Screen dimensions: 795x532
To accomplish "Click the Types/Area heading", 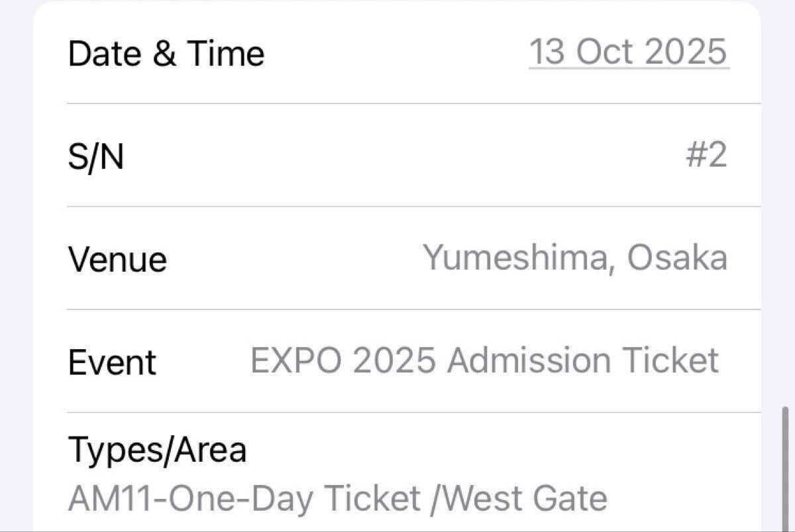I will [157, 449].
